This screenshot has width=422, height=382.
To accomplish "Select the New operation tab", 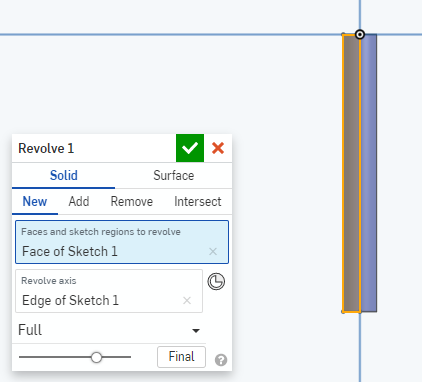I will 35,201.
